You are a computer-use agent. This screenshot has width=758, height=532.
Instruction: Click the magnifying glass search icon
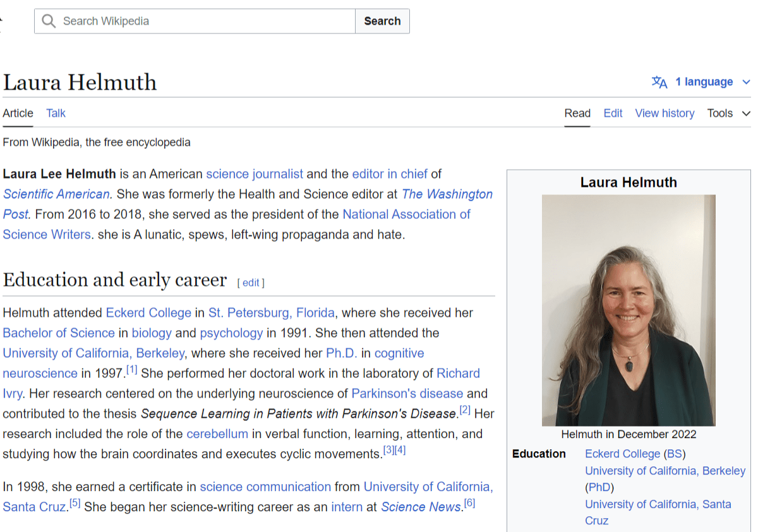pos(49,21)
